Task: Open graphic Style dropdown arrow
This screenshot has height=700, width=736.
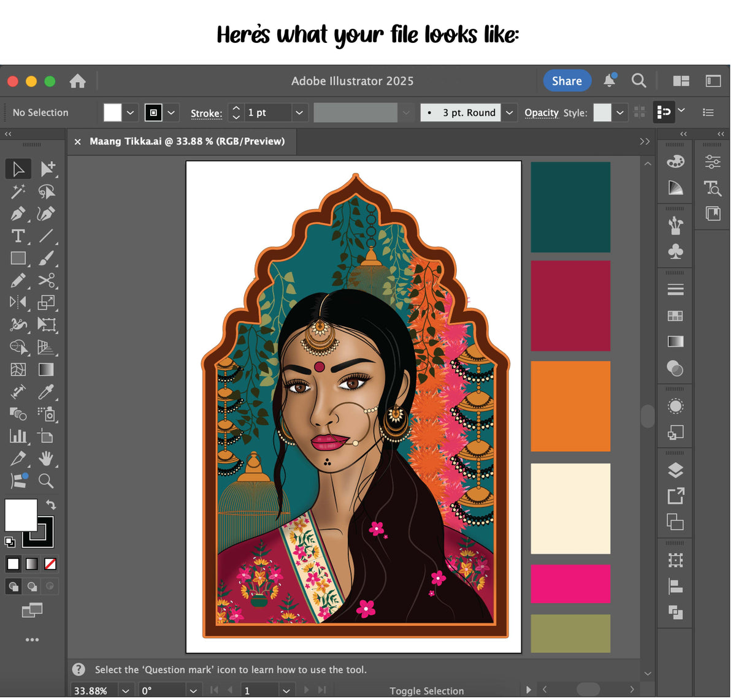Action: tap(620, 113)
